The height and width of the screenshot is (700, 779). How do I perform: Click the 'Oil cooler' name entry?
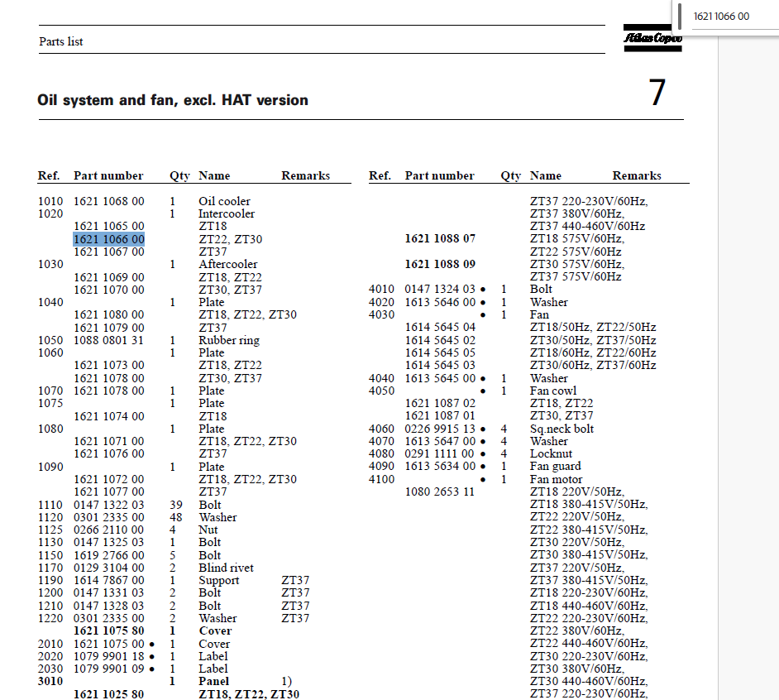(225, 201)
